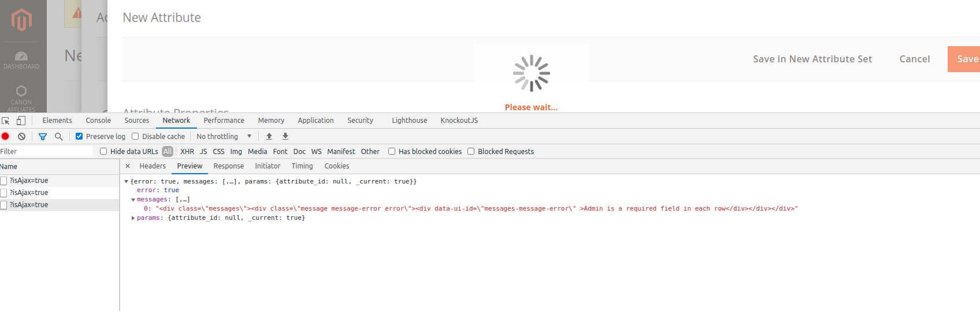
Task: Filter requests by Doc
Action: 299,152
